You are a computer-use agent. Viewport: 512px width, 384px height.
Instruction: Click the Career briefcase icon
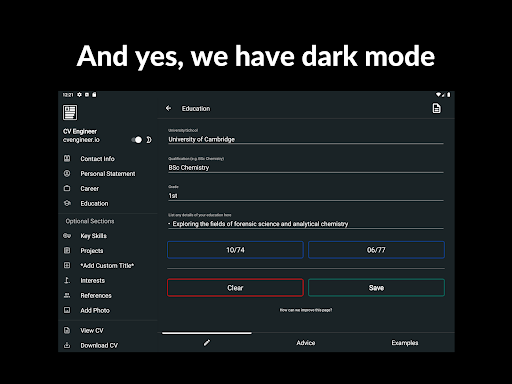[x=67, y=188]
